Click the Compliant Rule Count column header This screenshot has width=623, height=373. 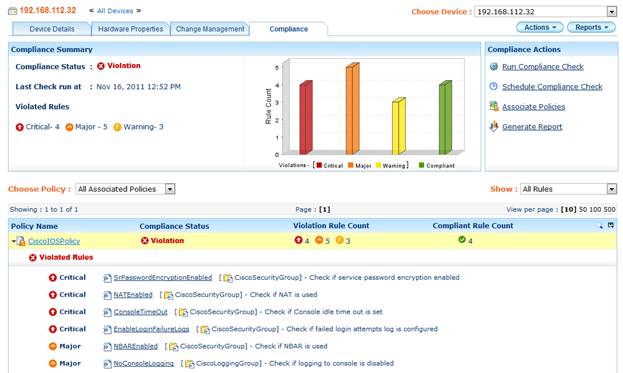[x=473, y=226]
